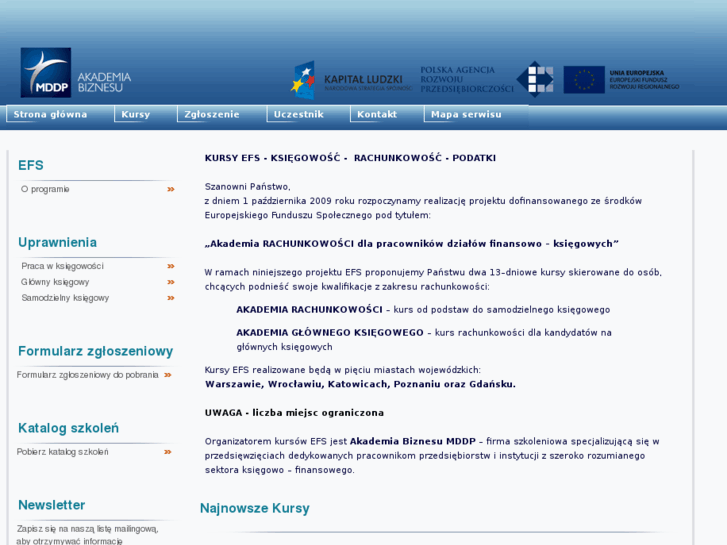Click UWAGA - liczba miejsc ograniczona text

294,413
